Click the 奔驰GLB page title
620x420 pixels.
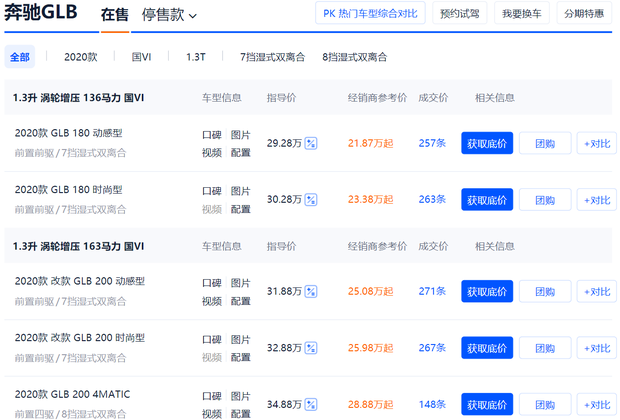pos(41,12)
